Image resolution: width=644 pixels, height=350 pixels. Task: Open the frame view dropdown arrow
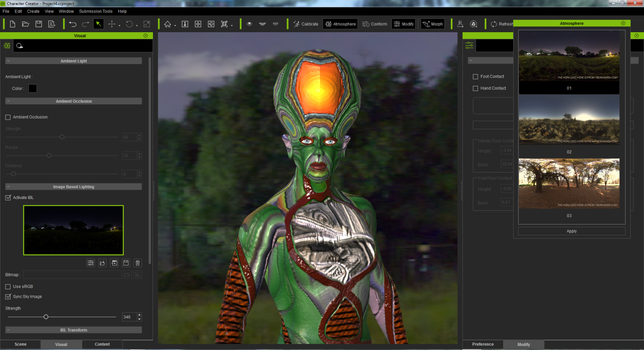pyautogui.click(x=232, y=25)
